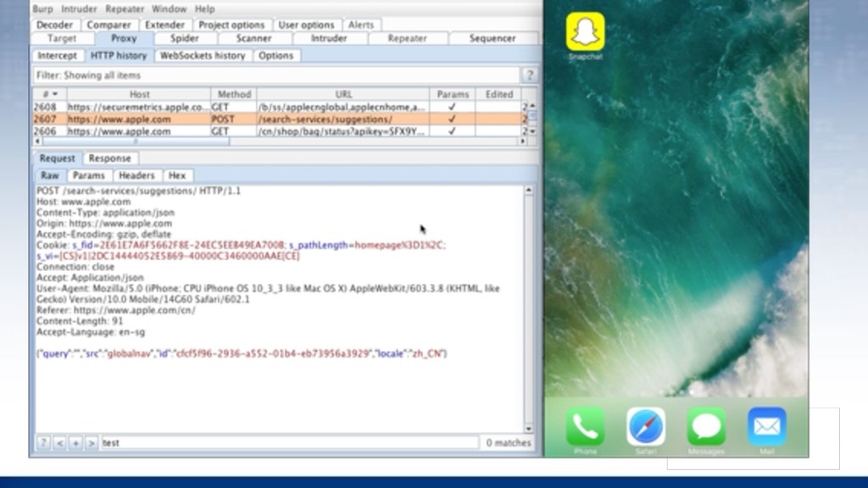Click the plus search options button

pos(75,442)
